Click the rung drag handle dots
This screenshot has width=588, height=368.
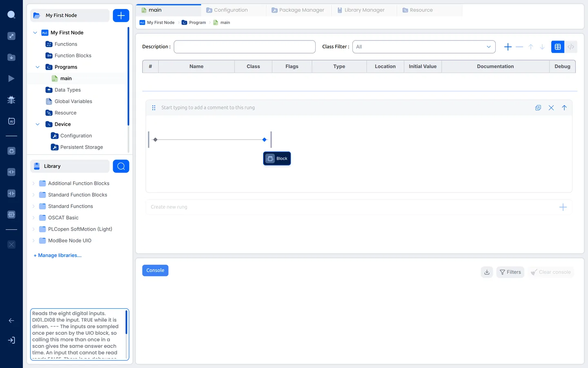point(154,108)
